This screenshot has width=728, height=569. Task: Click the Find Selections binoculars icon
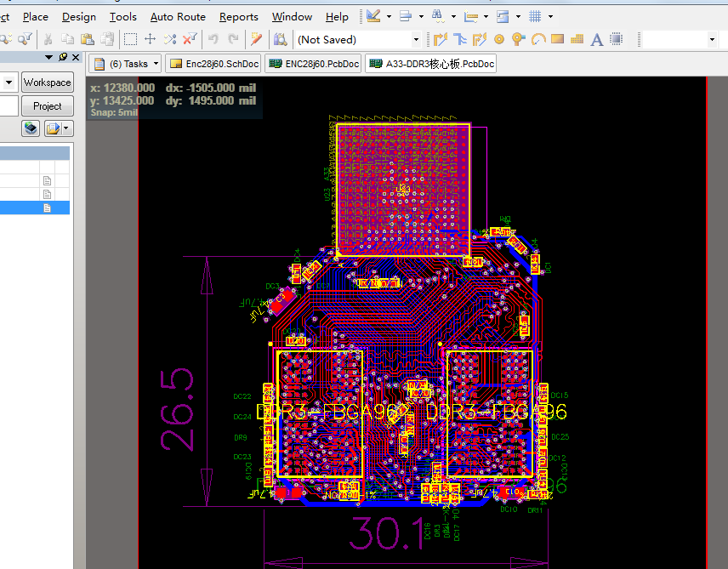438,16
